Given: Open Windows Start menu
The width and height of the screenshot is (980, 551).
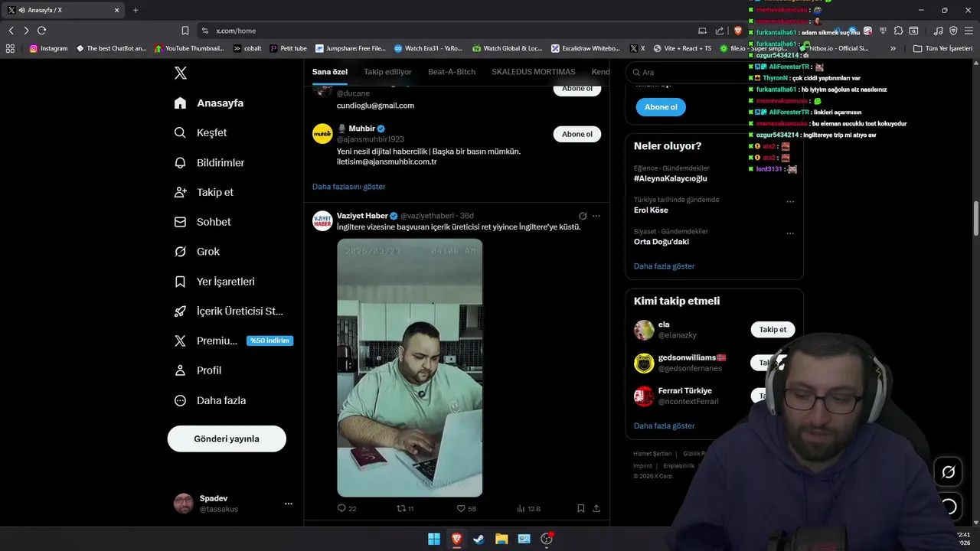Looking at the screenshot, I should [x=434, y=539].
